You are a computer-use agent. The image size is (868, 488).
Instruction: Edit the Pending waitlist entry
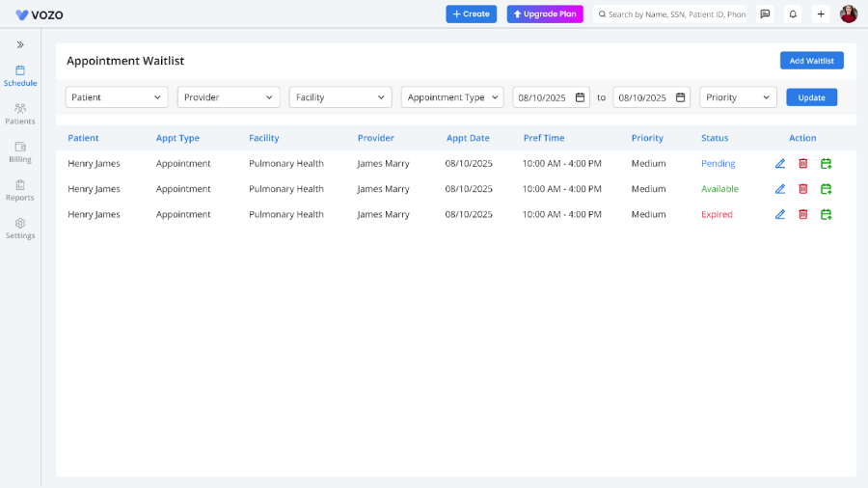pos(780,164)
